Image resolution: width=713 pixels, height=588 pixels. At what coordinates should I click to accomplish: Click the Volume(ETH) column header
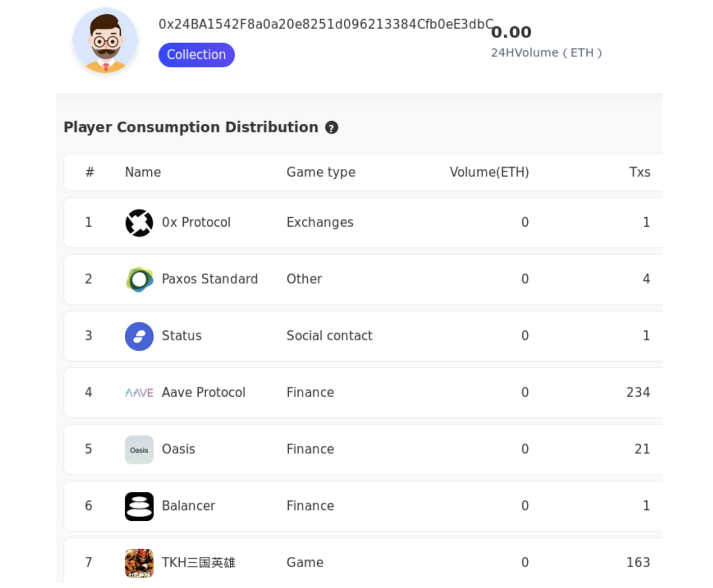pyautogui.click(x=489, y=172)
